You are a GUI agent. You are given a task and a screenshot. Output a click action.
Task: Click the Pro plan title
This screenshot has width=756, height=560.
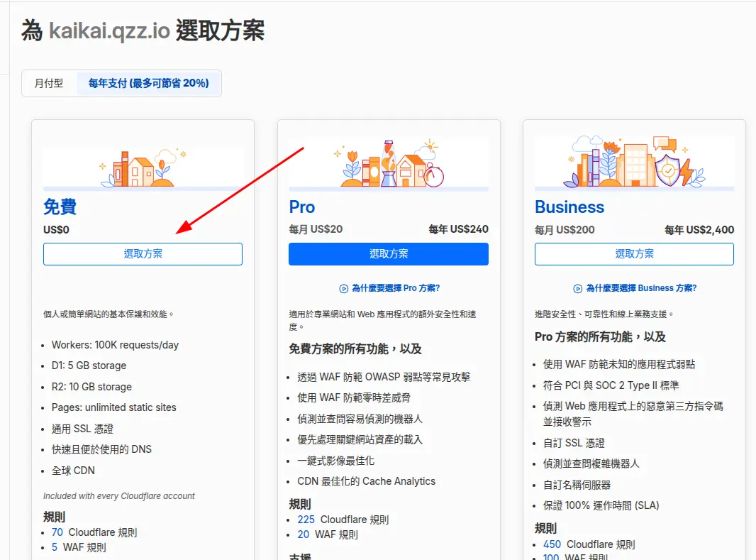pos(302,207)
